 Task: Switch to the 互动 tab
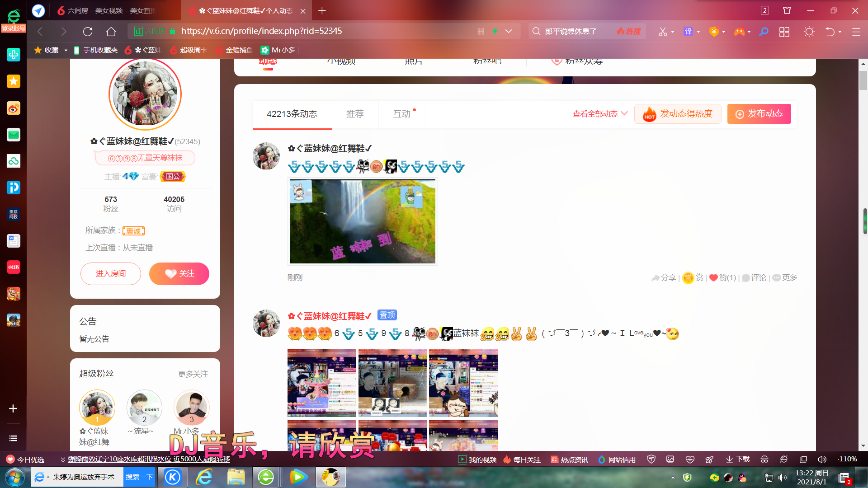(402, 114)
